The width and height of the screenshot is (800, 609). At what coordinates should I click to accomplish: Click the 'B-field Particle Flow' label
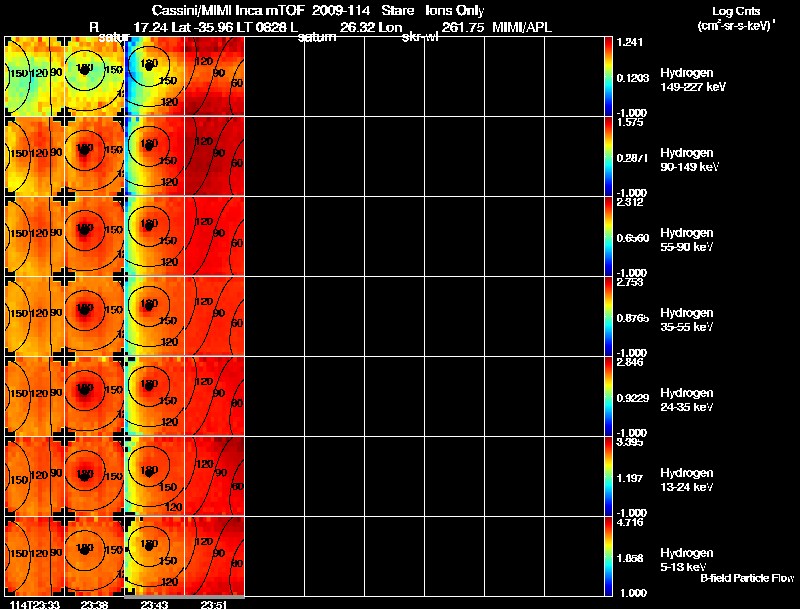pyautogui.click(x=747, y=578)
